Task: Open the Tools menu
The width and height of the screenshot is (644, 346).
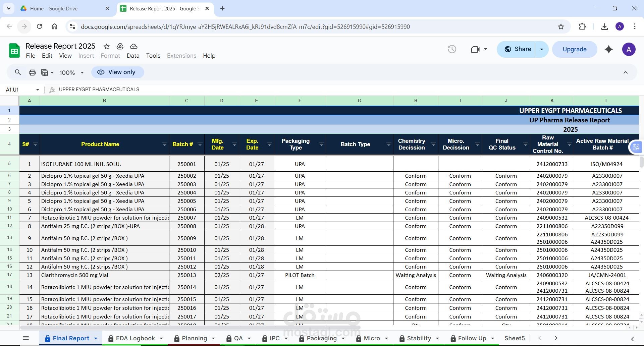Action: [x=153, y=56]
